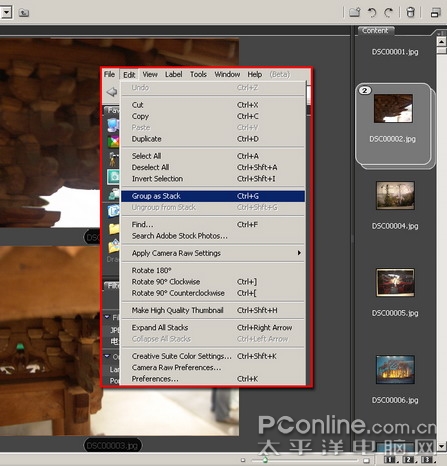Open the Tools menu
Viewport: 447px width, 466px height.
click(198, 74)
